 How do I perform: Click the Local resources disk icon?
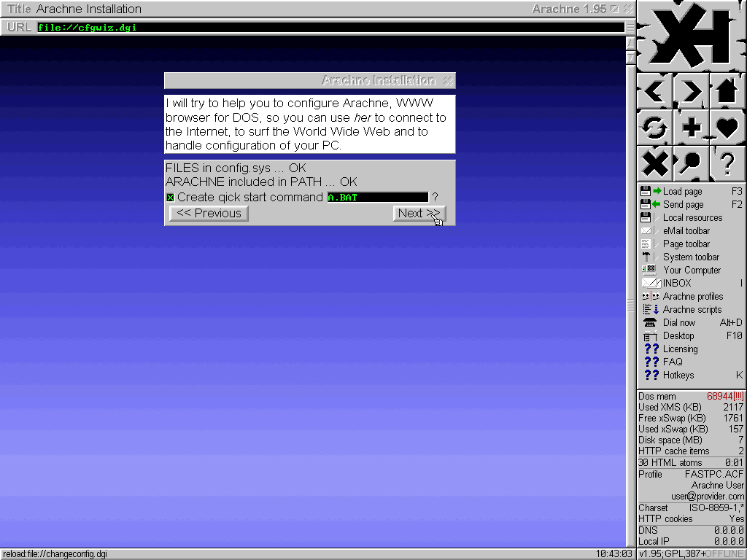point(646,217)
